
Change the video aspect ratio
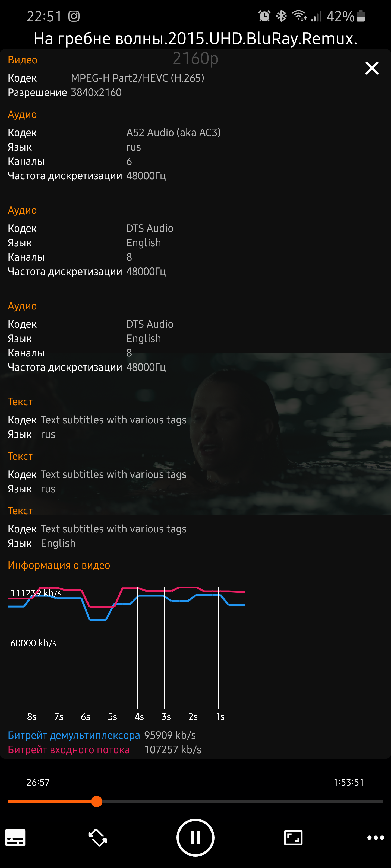(x=293, y=837)
